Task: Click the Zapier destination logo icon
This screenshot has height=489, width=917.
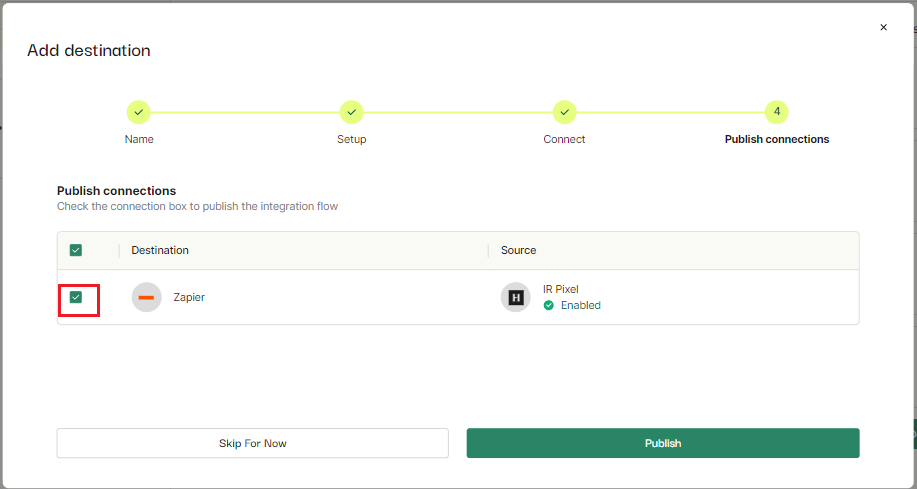Action: tap(146, 297)
